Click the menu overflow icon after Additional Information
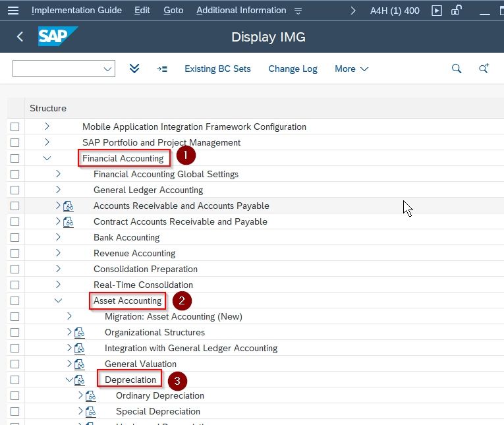 point(298,11)
